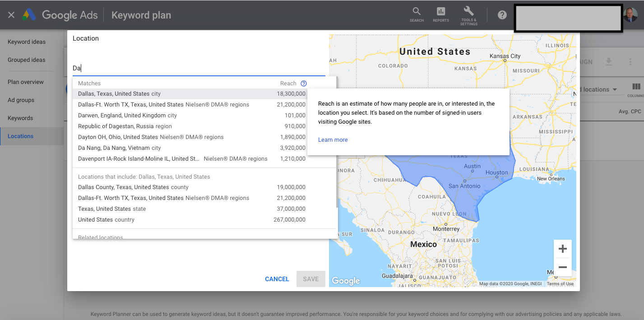Click the Google logo on the map
This screenshot has height=320, width=644.
[346, 281]
